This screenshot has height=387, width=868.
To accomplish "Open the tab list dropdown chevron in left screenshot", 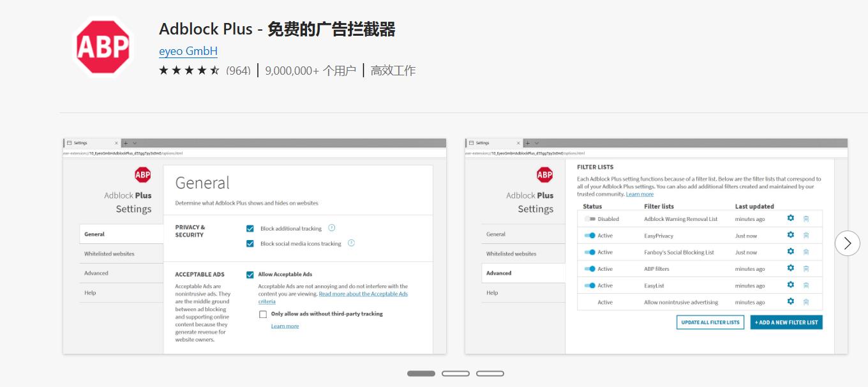I will (135, 143).
